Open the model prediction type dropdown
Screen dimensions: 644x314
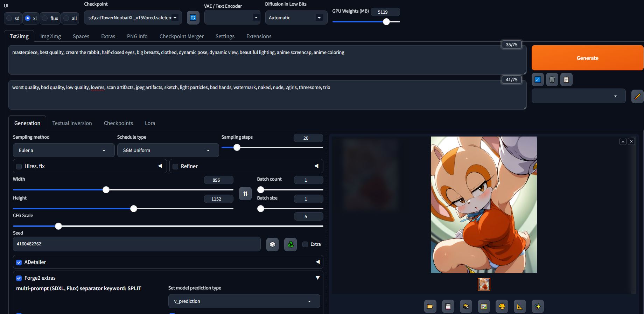pos(244,301)
